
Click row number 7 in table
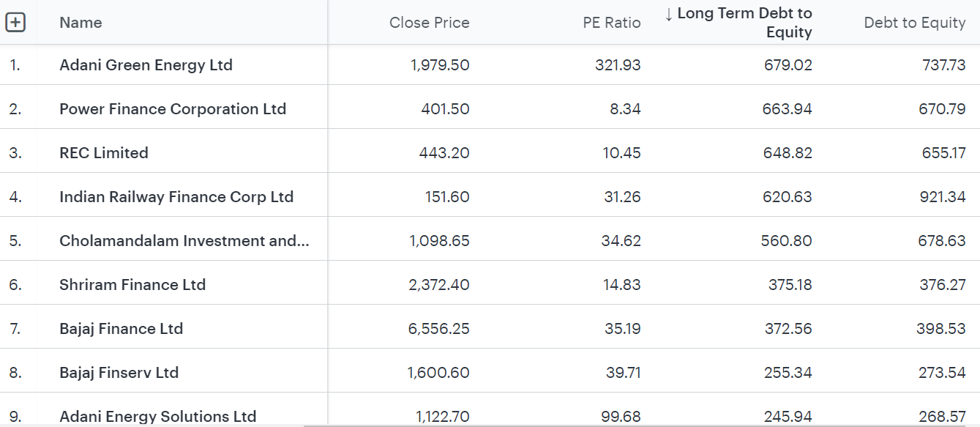point(15,329)
